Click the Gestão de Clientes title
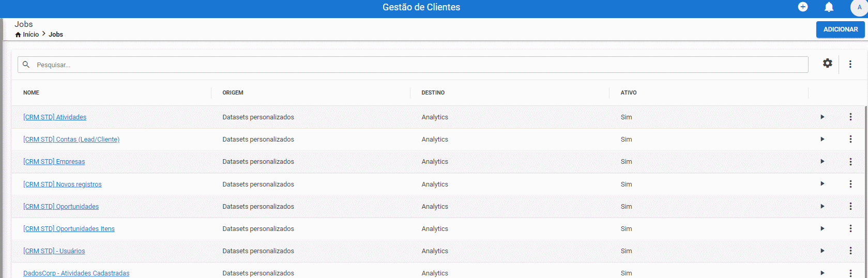The width and height of the screenshot is (868, 278). (x=421, y=7)
